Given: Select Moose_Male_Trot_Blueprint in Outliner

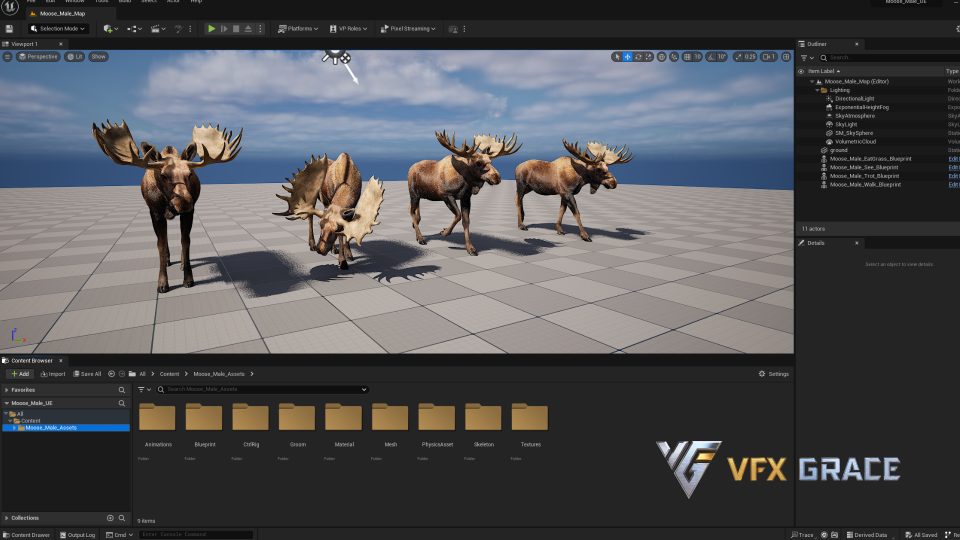Looking at the screenshot, I should coord(864,176).
